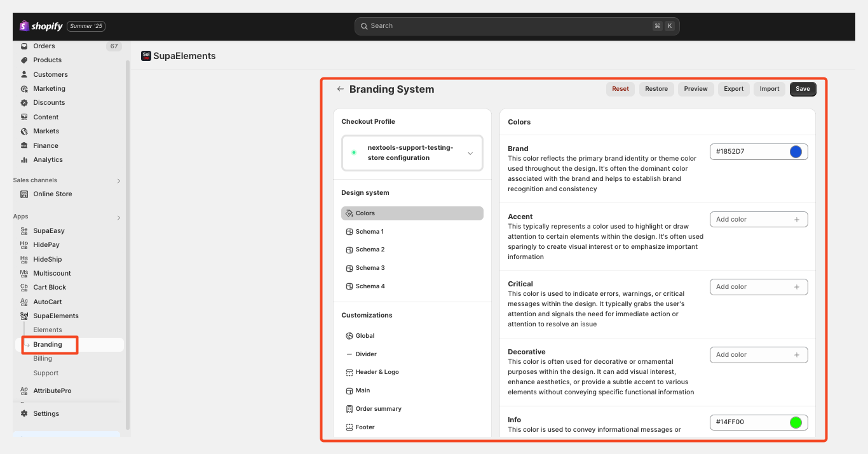
Task: Click the Online Store storefront icon
Action: click(x=24, y=194)
